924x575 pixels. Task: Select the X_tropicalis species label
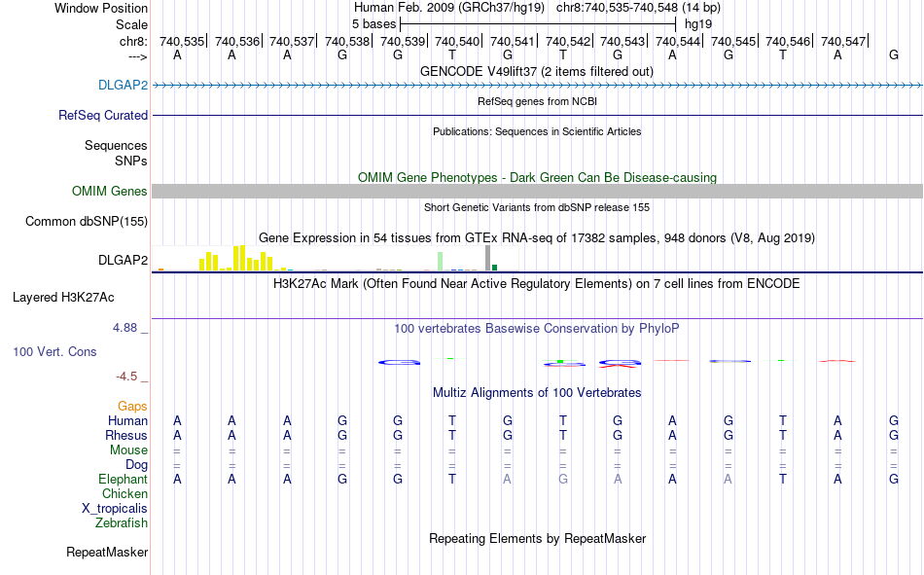click(x=115, y=509)
